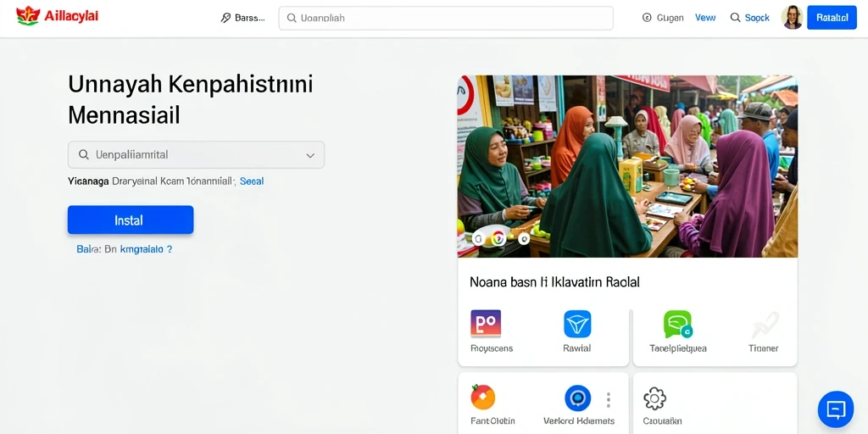This screenshot has height=434, width=868.
Task: Click the blue Ratalal button
Action: pyautogui.click(x=832, y=18)
